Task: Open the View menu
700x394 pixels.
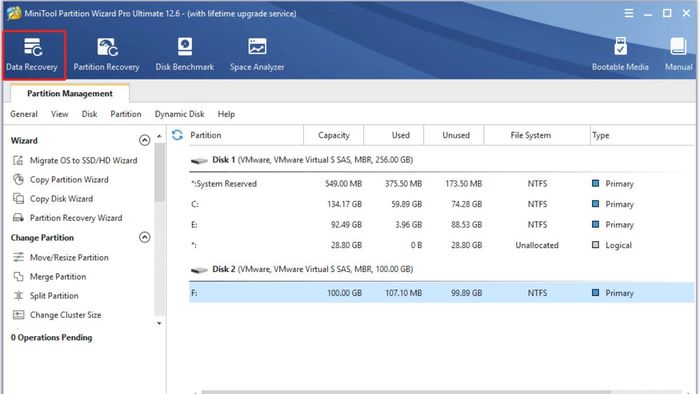Action: click(x=59, y=114)
